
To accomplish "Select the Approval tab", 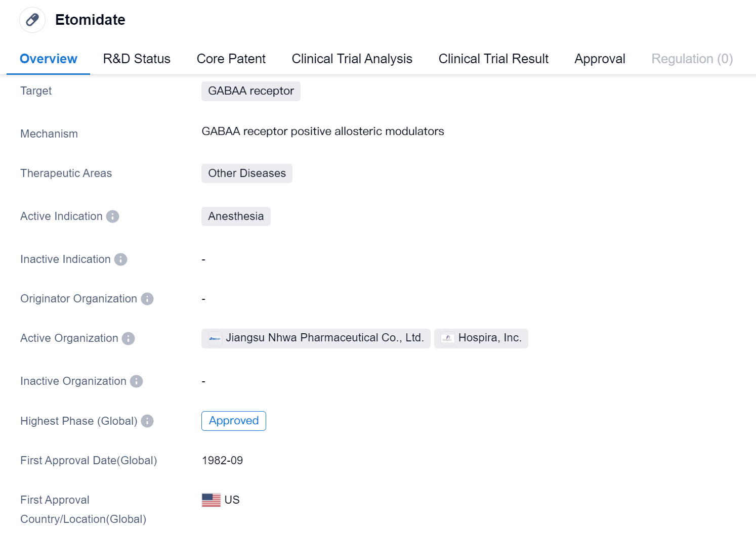I will click(600, 59).
